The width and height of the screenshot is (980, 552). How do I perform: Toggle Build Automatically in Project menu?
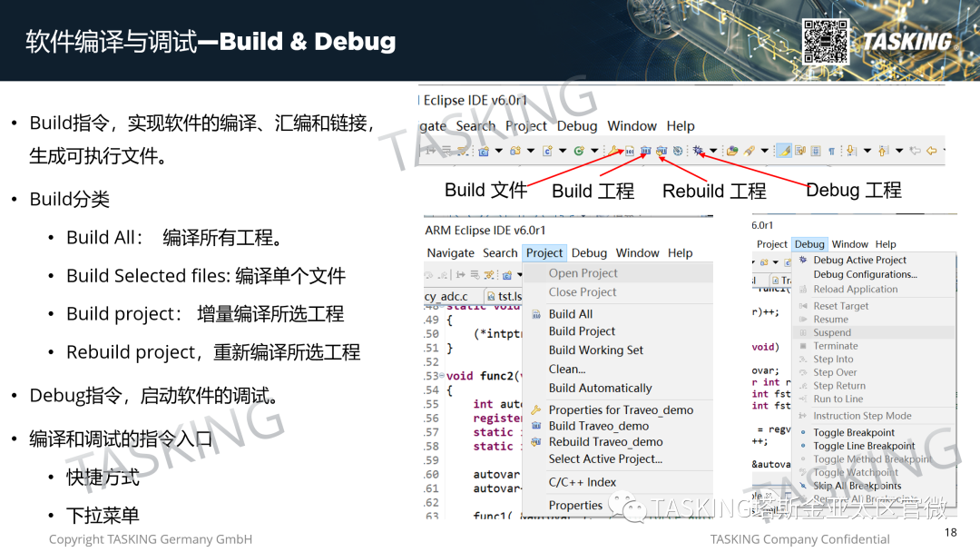pyautogui.click(x=600, y=389)
